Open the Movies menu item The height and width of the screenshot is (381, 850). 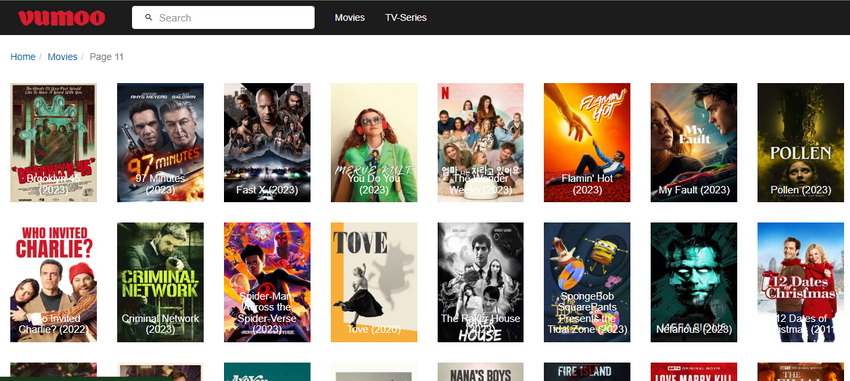[350, 17]
